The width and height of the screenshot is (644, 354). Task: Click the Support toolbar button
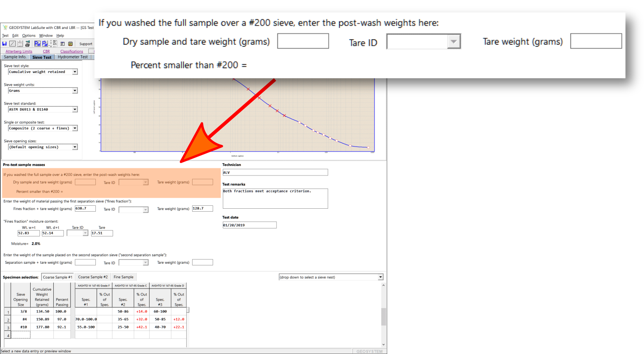coord(86,44)
